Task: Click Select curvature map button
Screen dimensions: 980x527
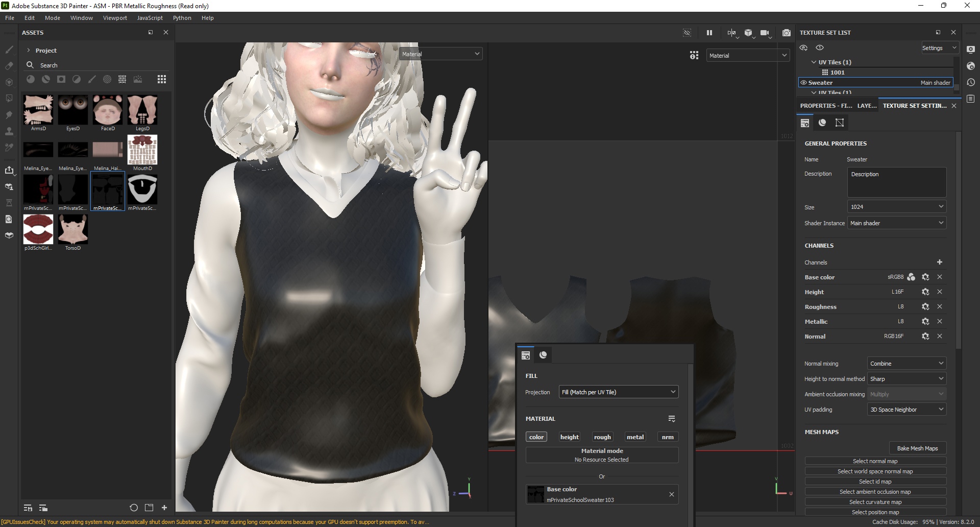Action: pyautogui.click(x=875, y=502)
